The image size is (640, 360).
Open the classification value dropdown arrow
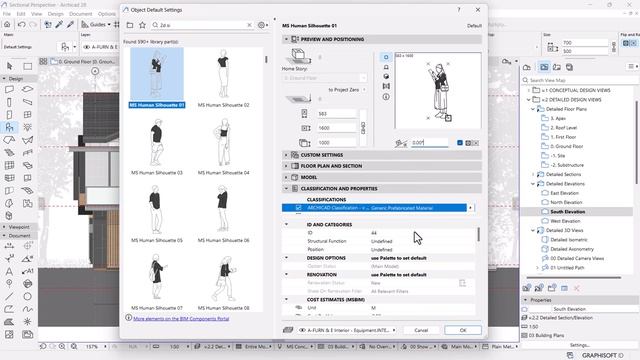click(x=471, y=208)
